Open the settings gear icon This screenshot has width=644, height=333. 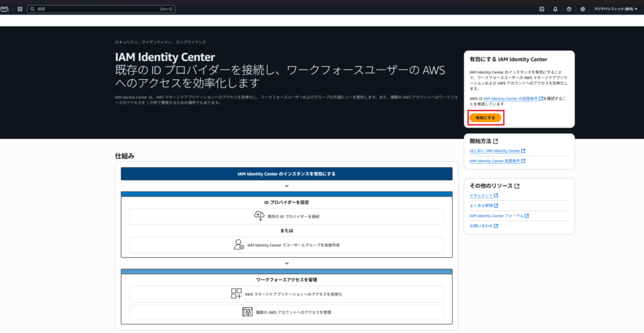click(582, 9)
